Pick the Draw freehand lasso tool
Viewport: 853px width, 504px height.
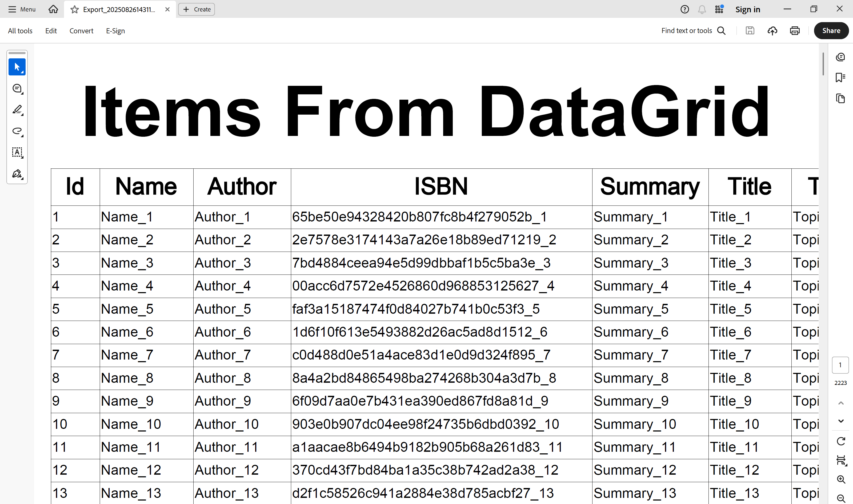coord(17,131)
